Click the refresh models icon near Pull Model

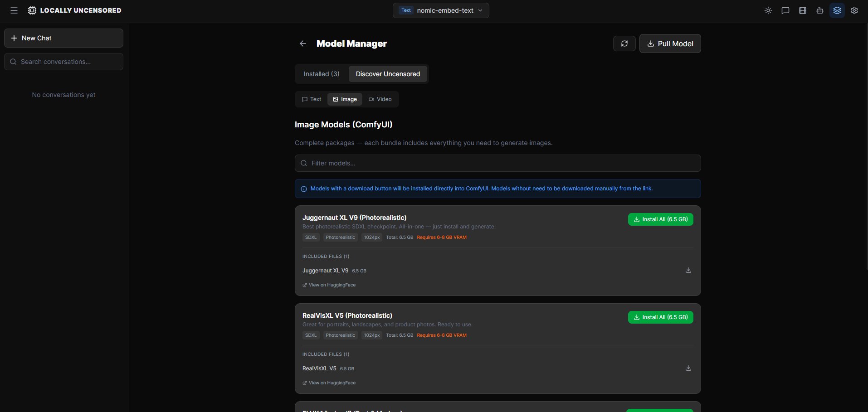tap(624, 43)
